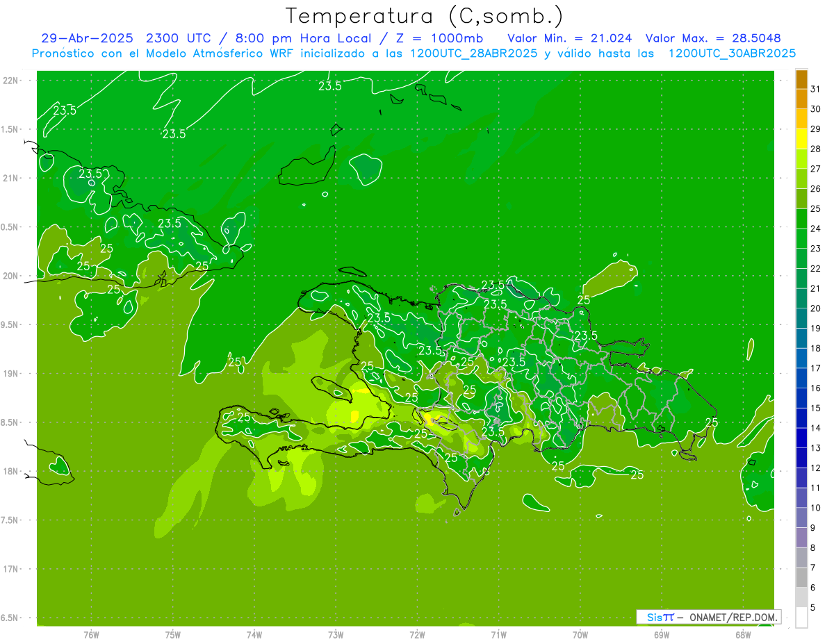Pick the gray swatch between 5 and 6
Viewport: 834px width, 644px height.
tap(801, 597)
